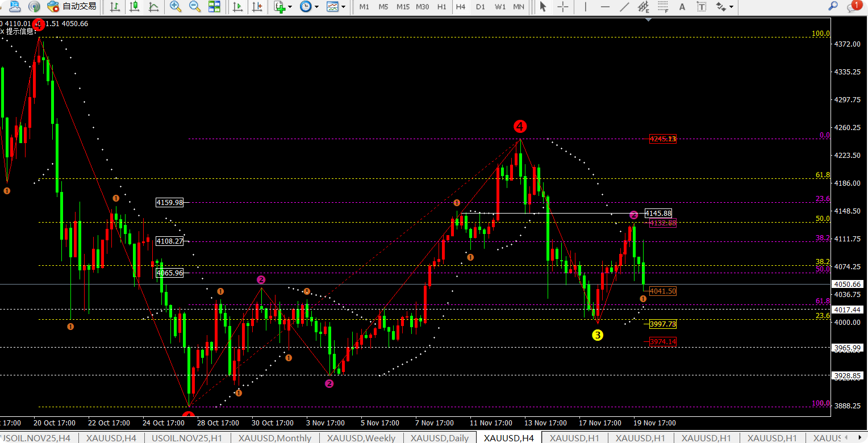Switch timeframe to D1
This screenshot has width=868, height=443.
coord(481,7)
